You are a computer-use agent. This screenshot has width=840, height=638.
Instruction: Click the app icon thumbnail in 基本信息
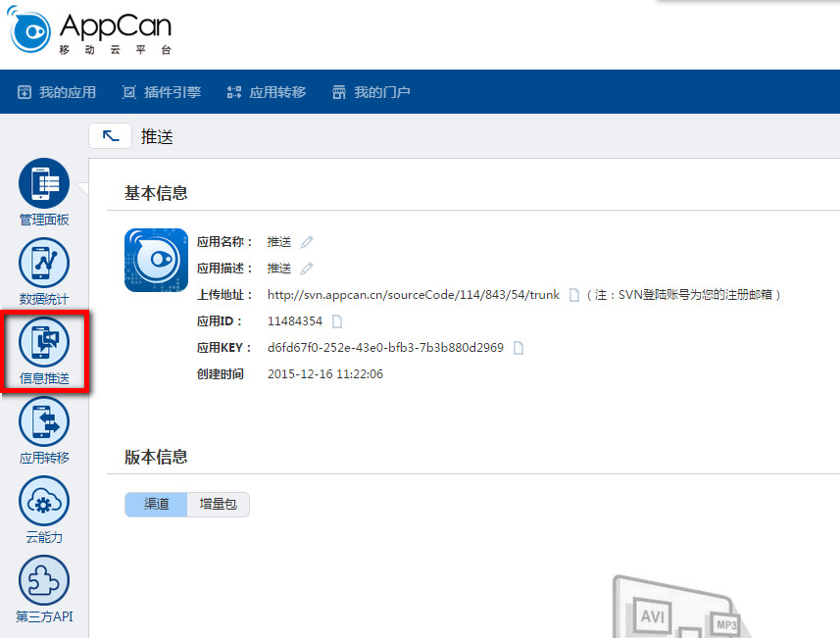click(157, 260)
